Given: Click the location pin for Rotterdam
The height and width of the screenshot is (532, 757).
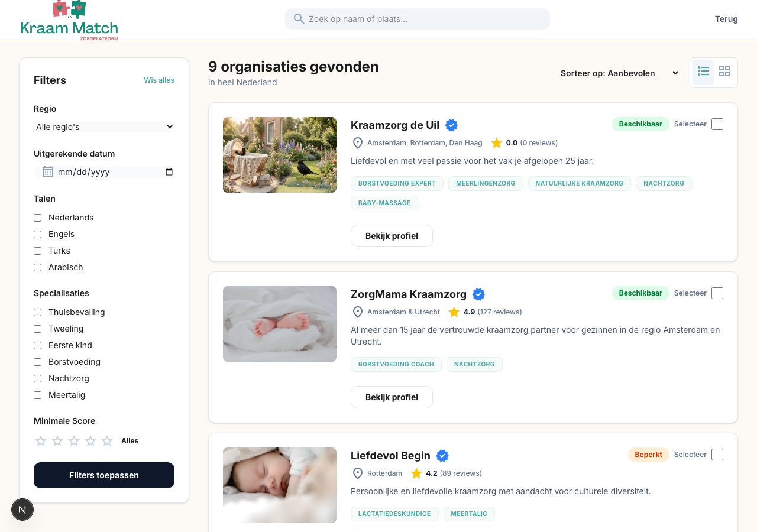Looking at the screenshot, I should (x=357, y=473).
